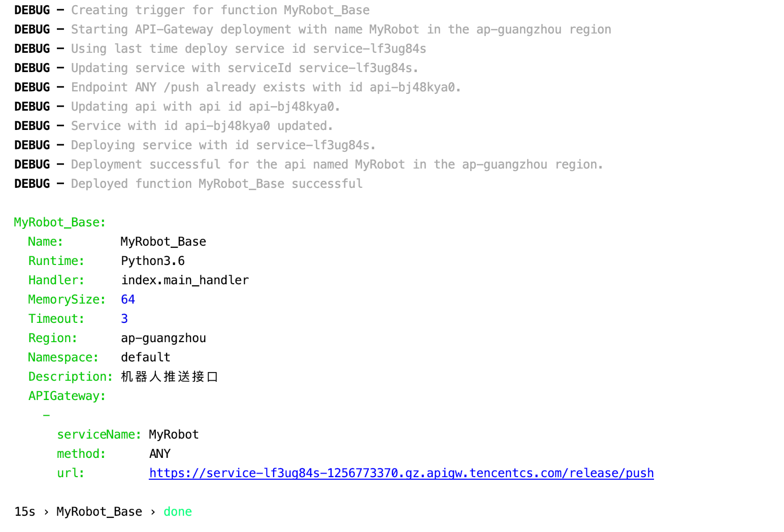The width and height of the screenshot is (784, 532).
Task: Click the "15s" elapsed time text
Action: click(x=25, y=512)
